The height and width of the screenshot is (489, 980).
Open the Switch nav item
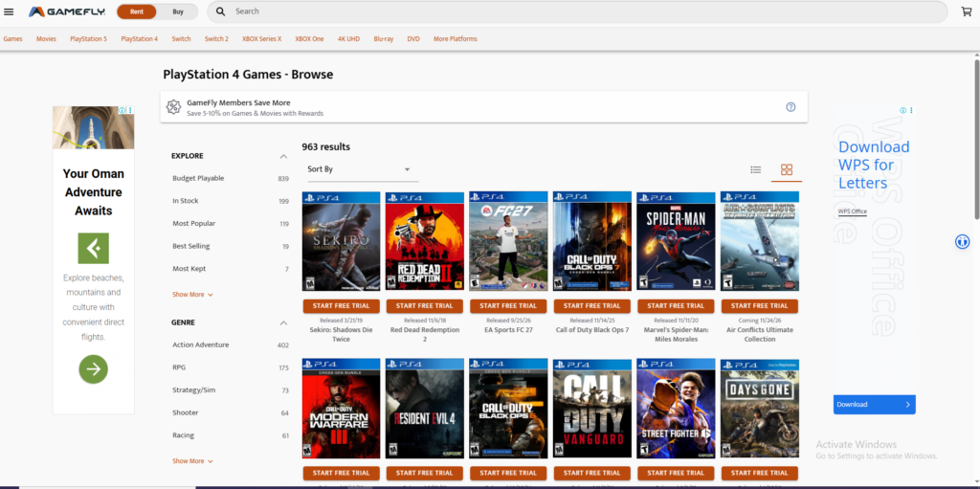pos(181,39)
